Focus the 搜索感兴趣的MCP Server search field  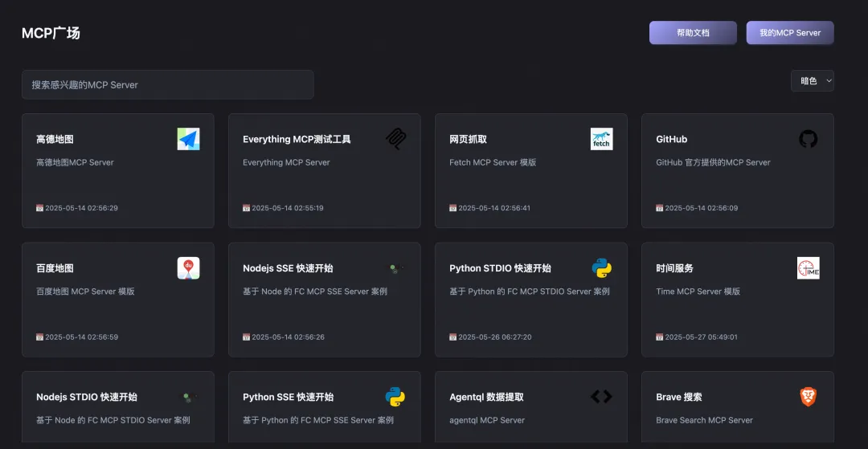click(x=168, y=84)
